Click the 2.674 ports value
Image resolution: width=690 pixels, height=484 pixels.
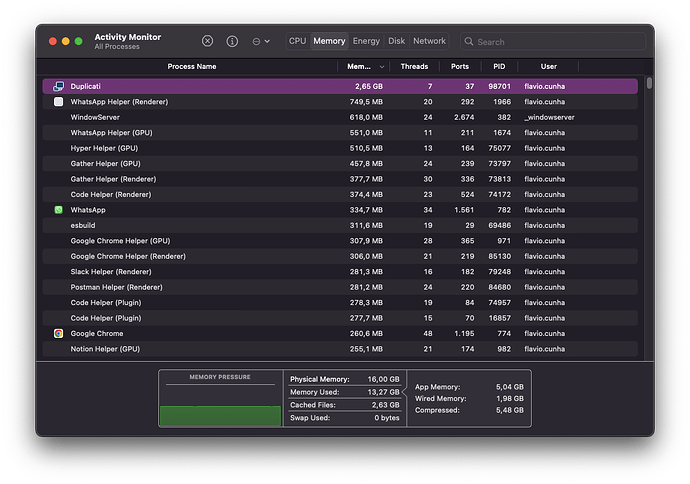[x=464, y=117]
